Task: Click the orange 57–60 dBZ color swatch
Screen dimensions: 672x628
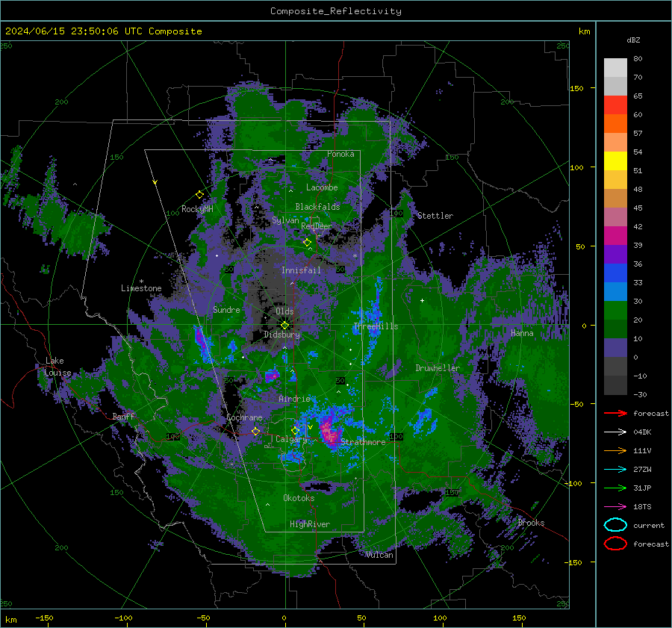Action: (x=615, y=124)
